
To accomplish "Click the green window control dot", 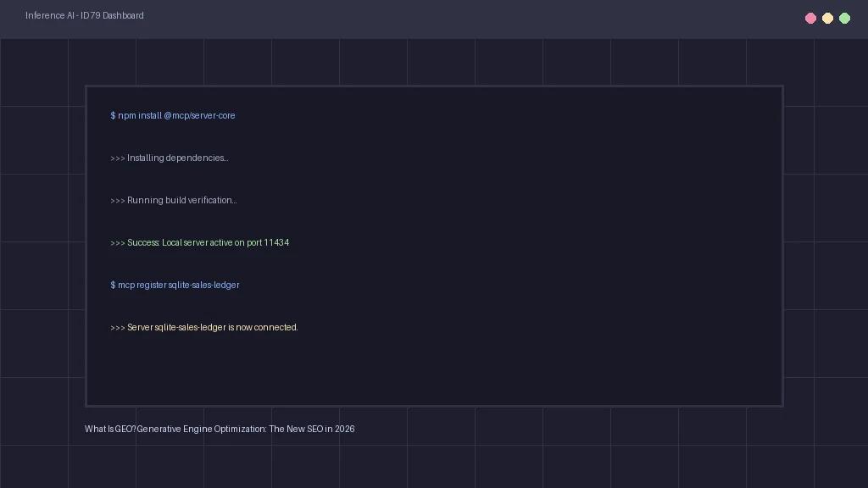I will (x=845, y=19).
